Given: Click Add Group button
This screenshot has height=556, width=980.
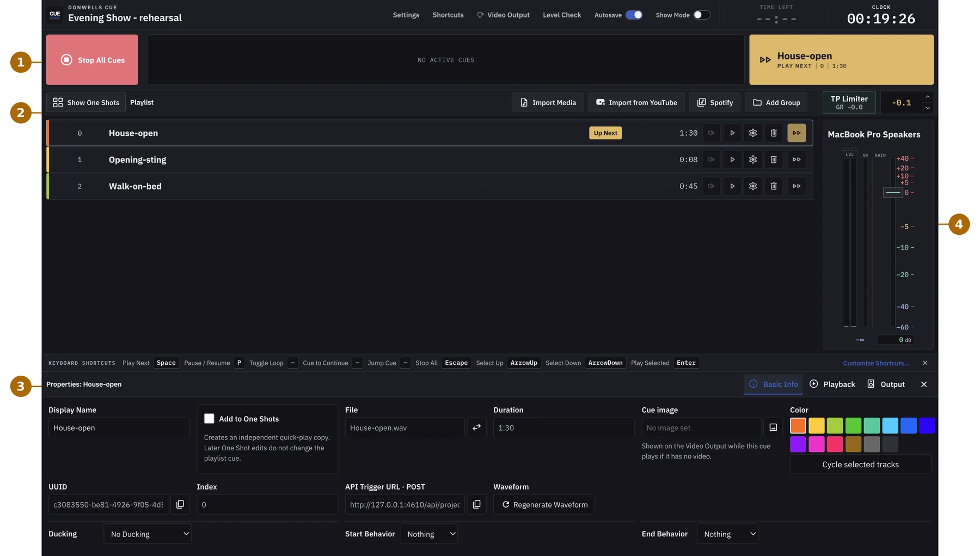Looking at the screenshot, I should (776, 102).
